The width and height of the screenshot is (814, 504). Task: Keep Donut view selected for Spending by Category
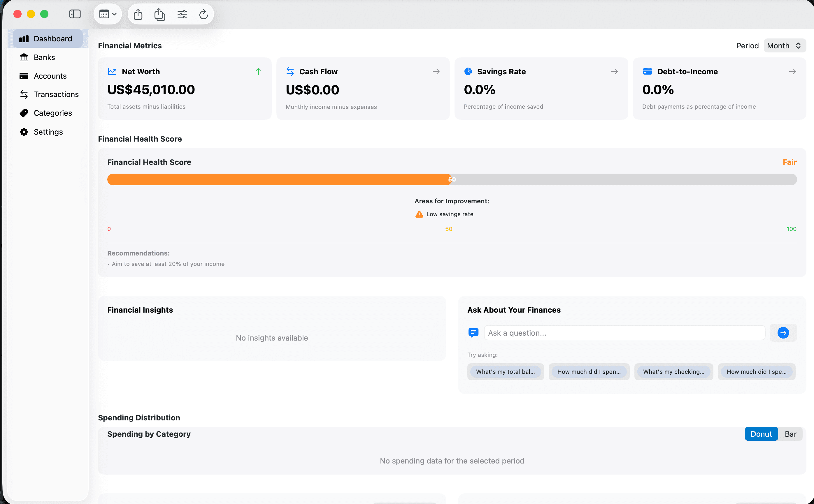pyautogui.click(x=761, y=434)
